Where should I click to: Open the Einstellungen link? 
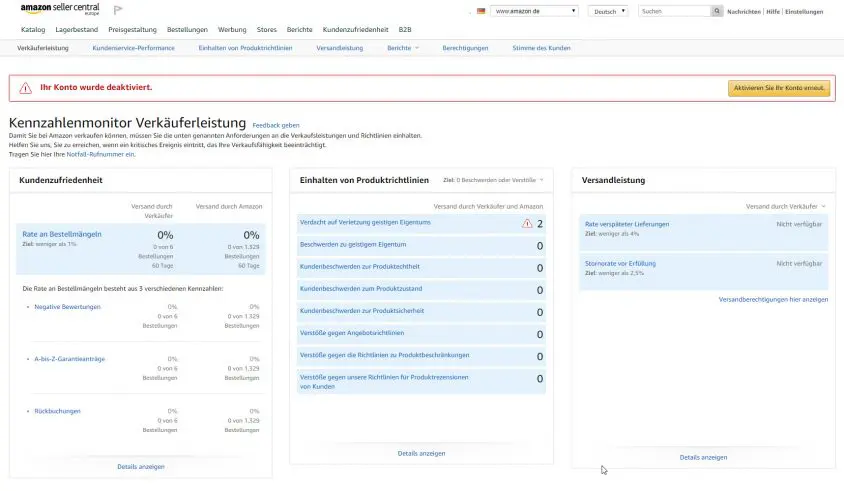click(x=804, y=11)
